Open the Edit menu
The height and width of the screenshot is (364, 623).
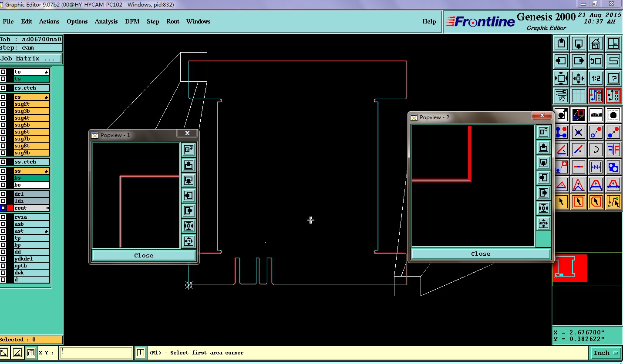pos(27,21)
